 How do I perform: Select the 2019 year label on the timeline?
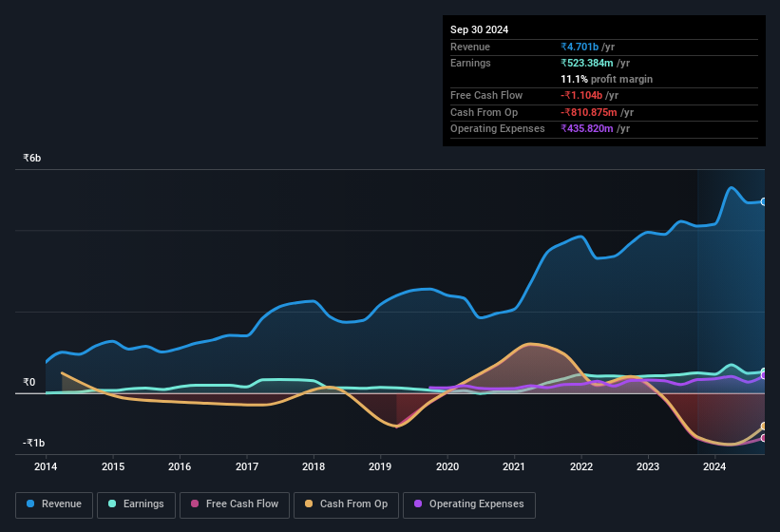pyautogui.click(x=380, y=466)
